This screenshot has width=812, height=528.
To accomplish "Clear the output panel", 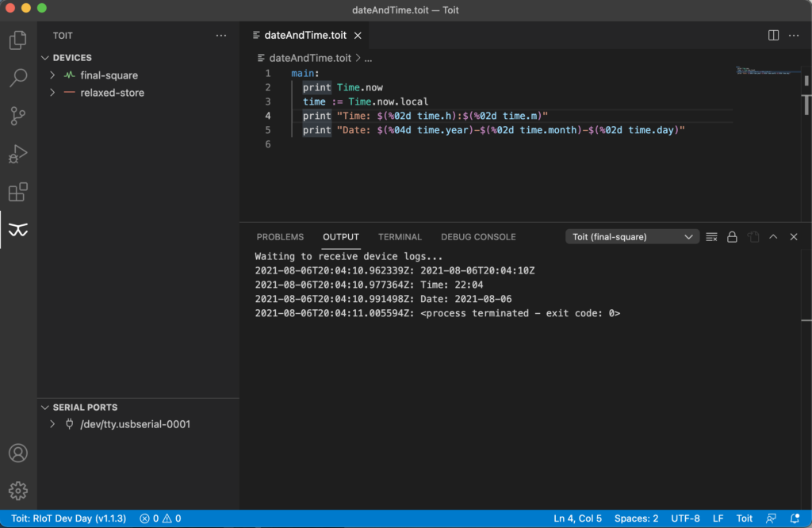I will coord(711,236).
